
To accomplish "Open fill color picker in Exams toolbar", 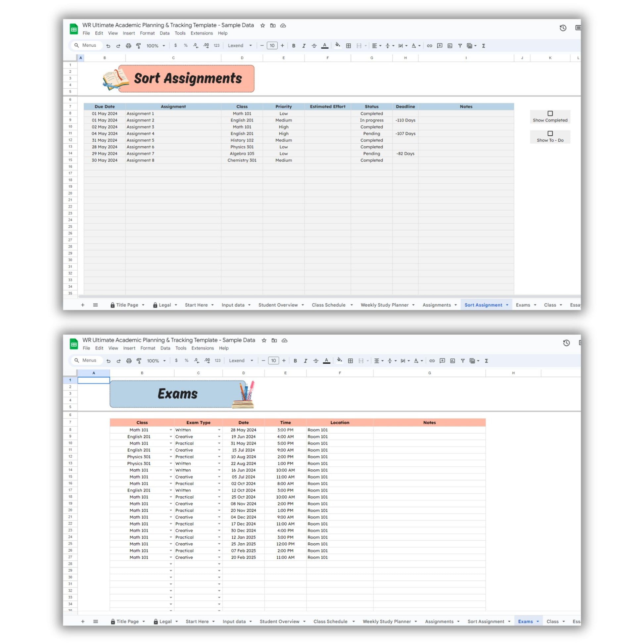I will (x=339, y=360).
